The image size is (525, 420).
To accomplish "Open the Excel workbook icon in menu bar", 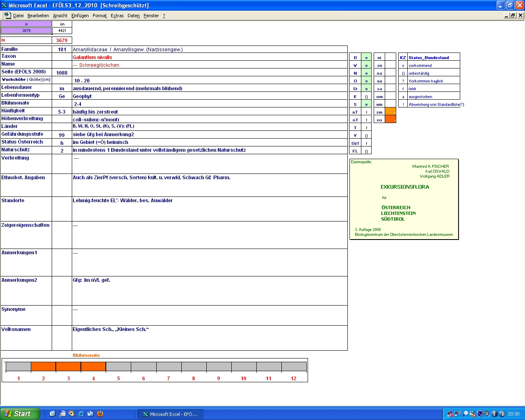I will (7, 15).
